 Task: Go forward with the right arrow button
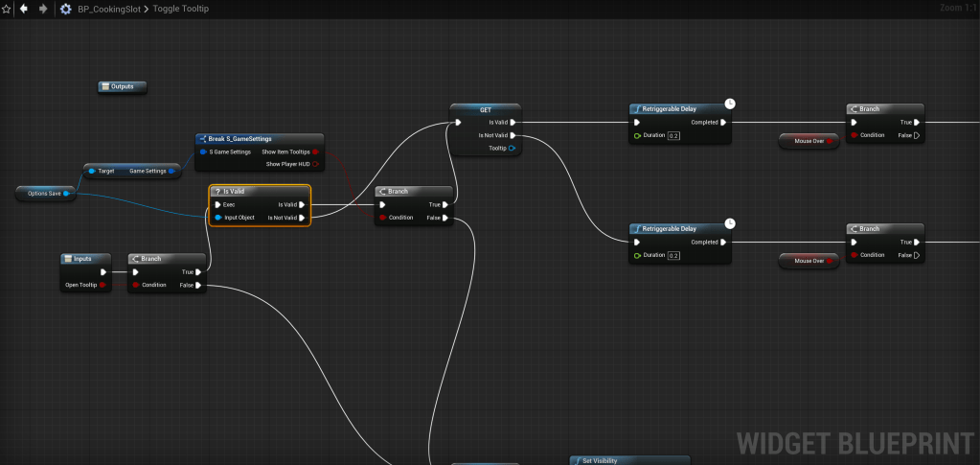43,9
